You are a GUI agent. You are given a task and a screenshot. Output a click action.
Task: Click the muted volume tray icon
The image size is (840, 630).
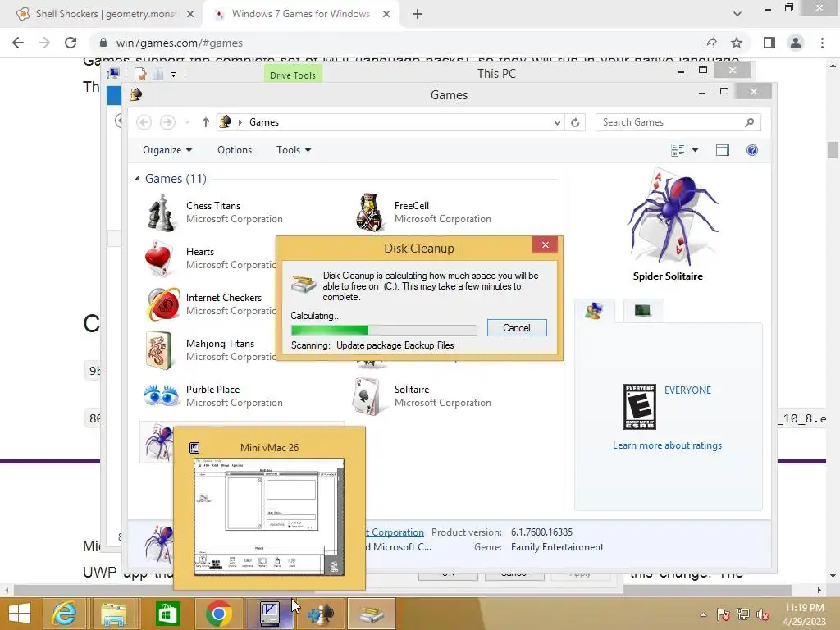(x=763, y=614)
